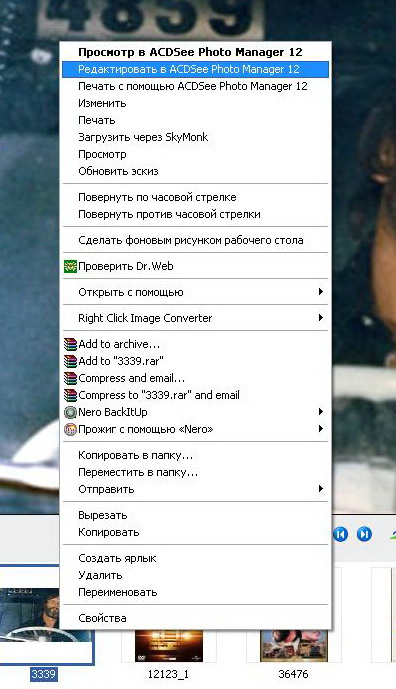Select Копировать from the context menu
Screen dimensions: 396x689
(x=196, y=533)
